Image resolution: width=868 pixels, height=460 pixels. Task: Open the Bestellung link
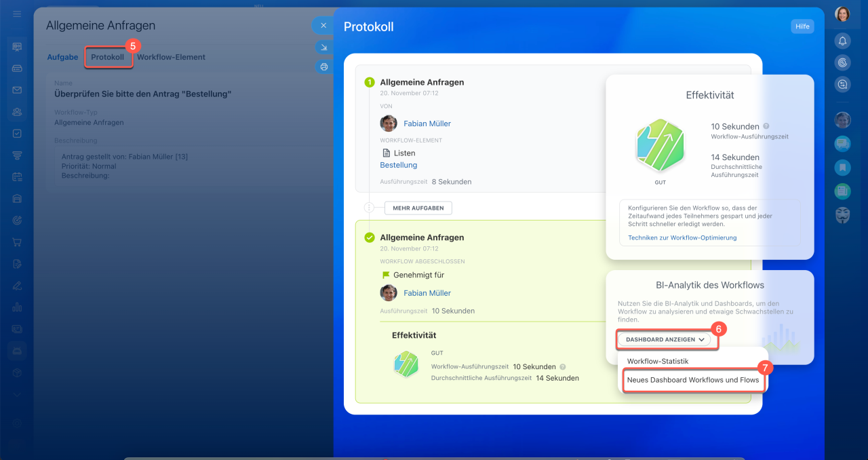click(x=399, y=165)
